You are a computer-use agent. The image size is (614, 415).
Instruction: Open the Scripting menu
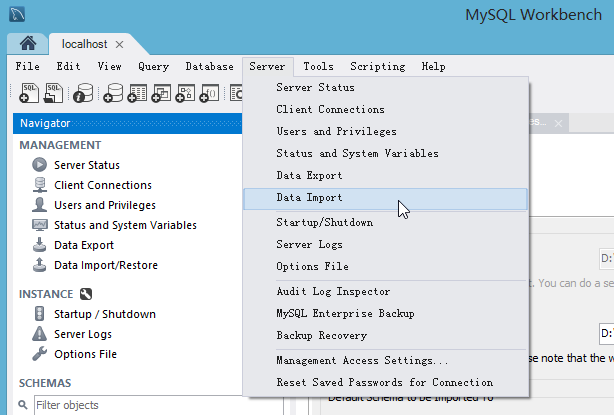coord(377,67)
